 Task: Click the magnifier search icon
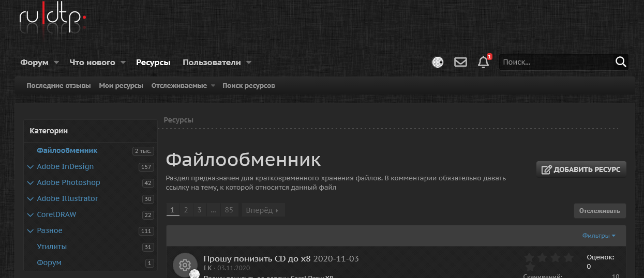(621, 63)
